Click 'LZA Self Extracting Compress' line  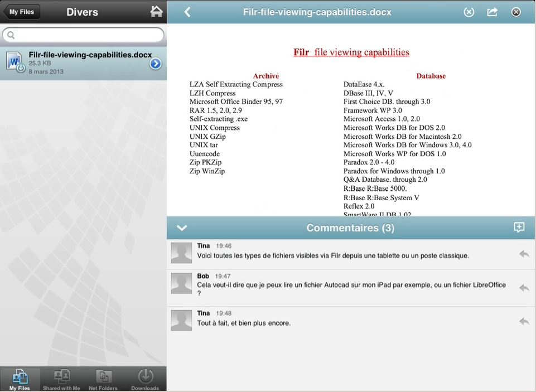pyautogui.click(x=236, y=84)
